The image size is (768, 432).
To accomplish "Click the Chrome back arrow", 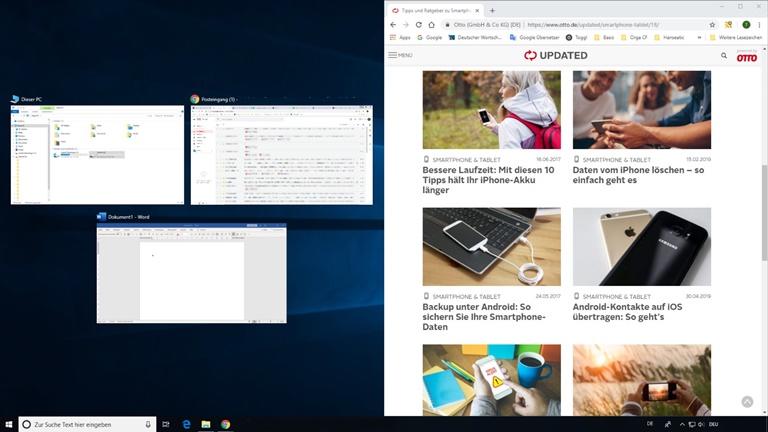I will coord(393,24).
